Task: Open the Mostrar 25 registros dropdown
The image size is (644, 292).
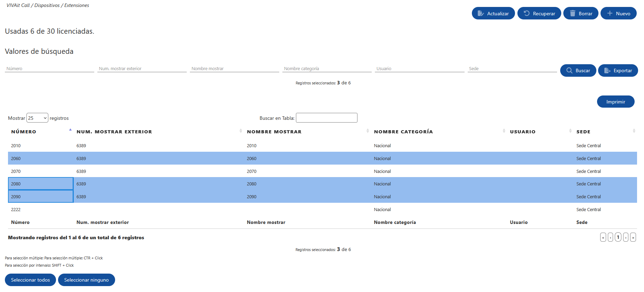Action: [x=37, y=118]
